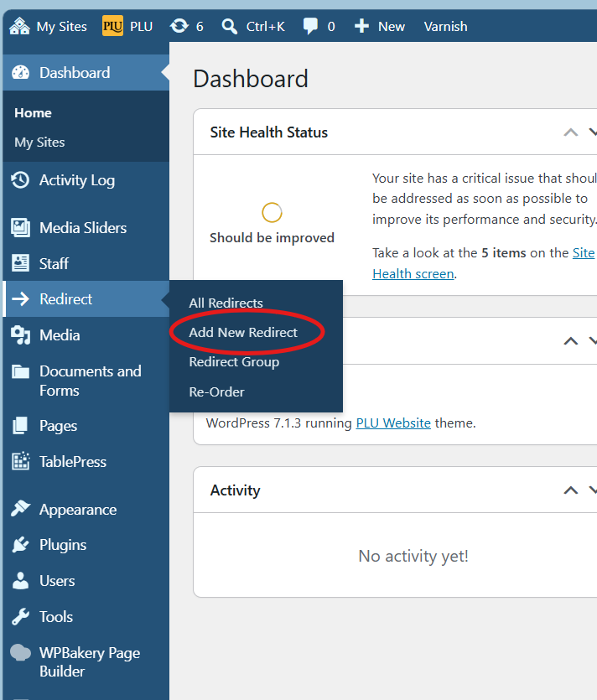Viewport: 597px width, 700px height.
Task: Open WPBakery Page Builder menu label
Action: coord(90,662)
